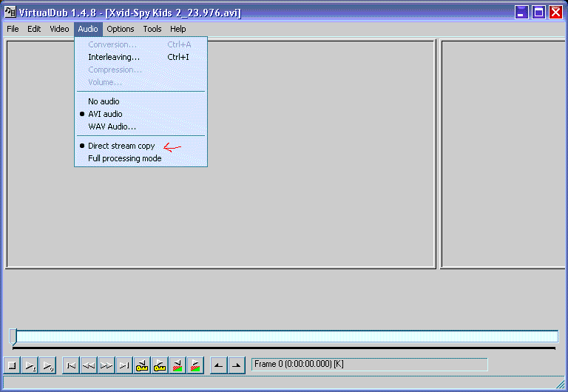Play the output video preview
The height and width of the screenshot is (392, 568).
[x=47, y=365]
